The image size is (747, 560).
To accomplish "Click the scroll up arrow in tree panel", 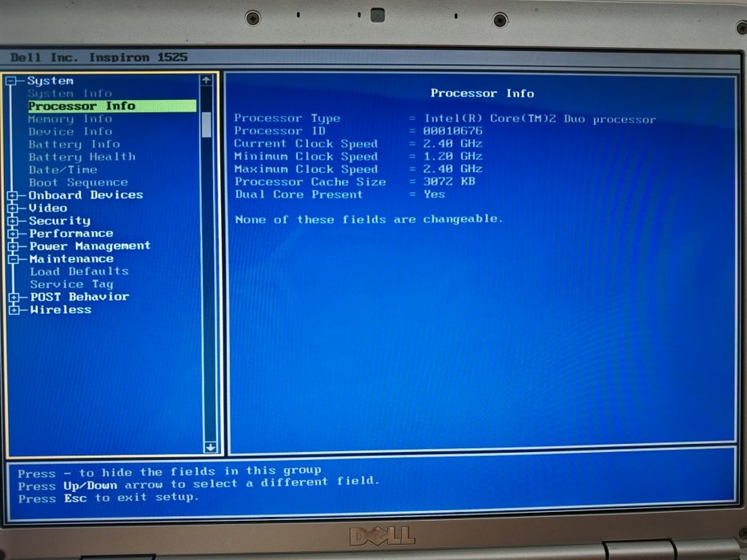I will 207,81.
